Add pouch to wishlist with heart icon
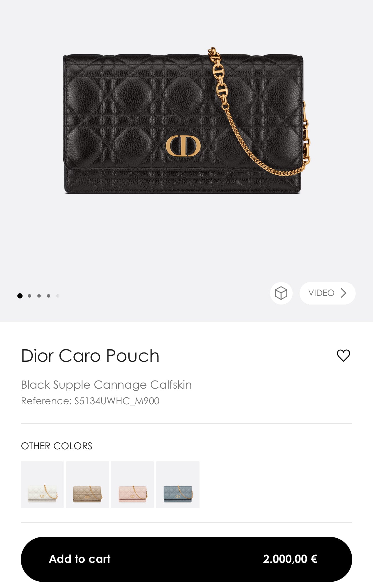The width and height of the screenshot is (373, 588). (x=343, y=355)
